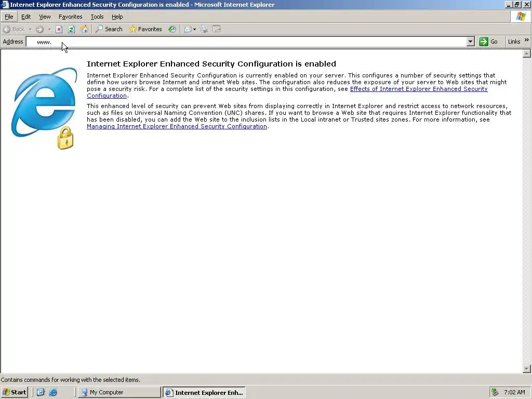Image resolution: width=532 pixels, height=399 pixels.
Task: Switch to My Computer taskbar button
Action: 119,392
